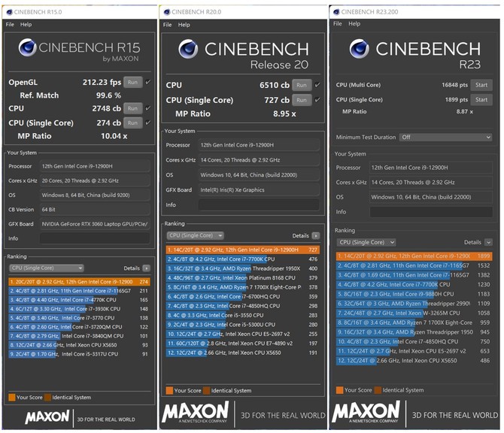Click the Cinebench Release 20 sphere logo

click(188, 49)
